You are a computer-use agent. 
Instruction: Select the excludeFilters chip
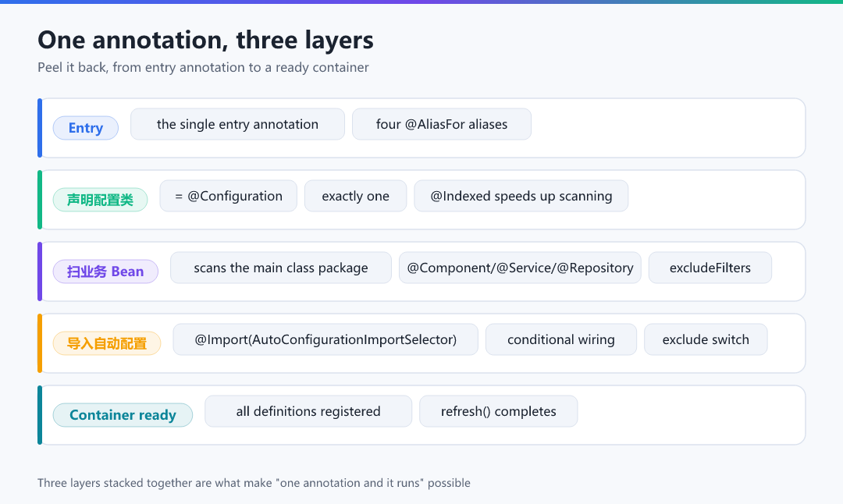pyautogui.click(x=710, y=268)
